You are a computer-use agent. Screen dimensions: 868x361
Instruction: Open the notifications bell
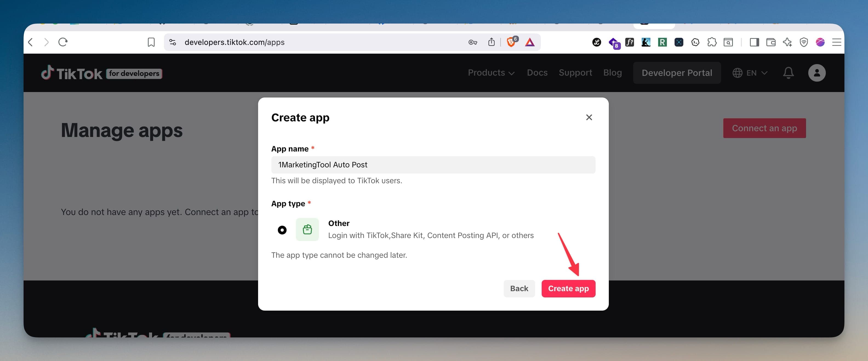point(789,73)
